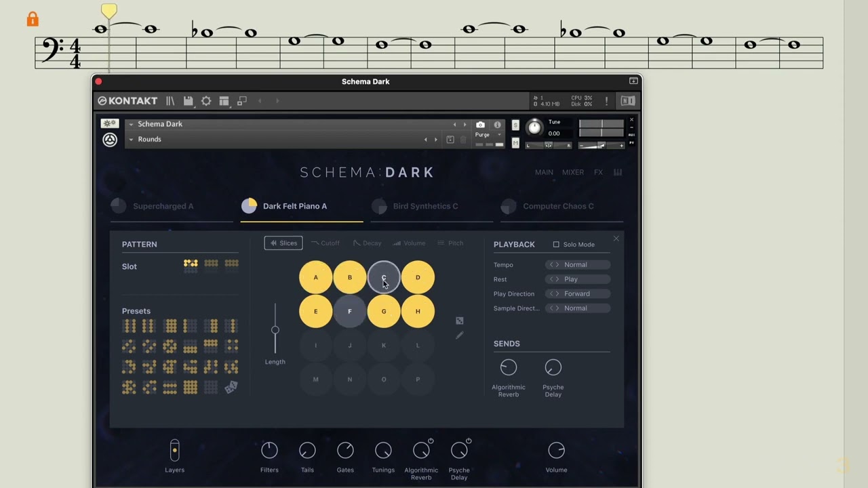Image resolution: width=868 pixels, height=488 pixels.
Task: Change the Tempo value selector set to Normal
Action: 578,265
